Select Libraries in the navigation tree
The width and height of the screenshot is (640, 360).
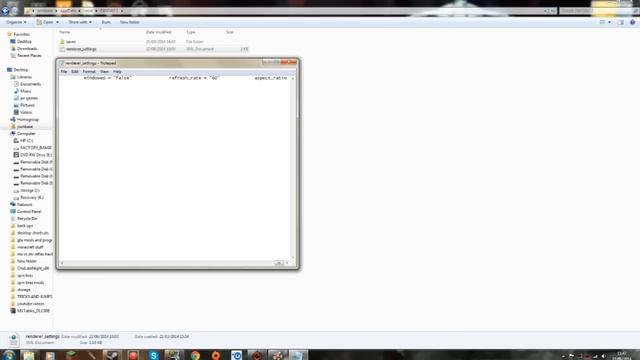24,77
